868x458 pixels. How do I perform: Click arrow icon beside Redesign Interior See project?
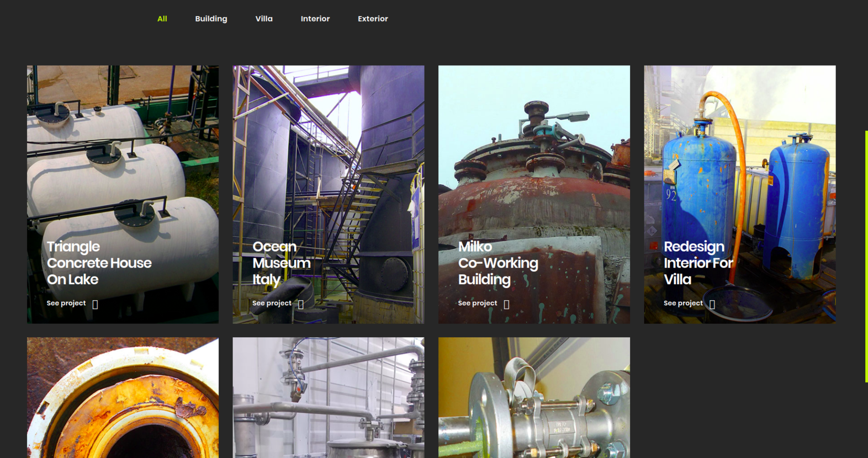pyautogui.click(x=712, y=305)
